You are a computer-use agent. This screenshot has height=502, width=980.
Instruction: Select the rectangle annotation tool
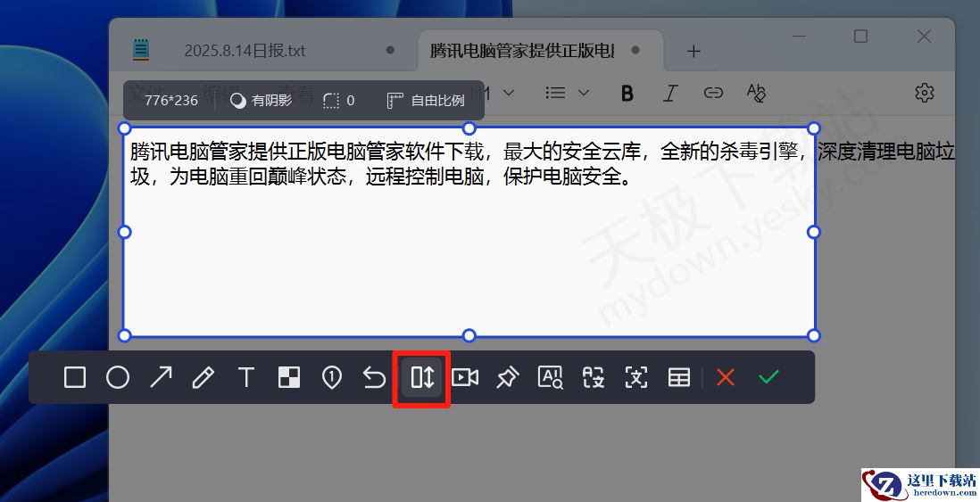75,377
